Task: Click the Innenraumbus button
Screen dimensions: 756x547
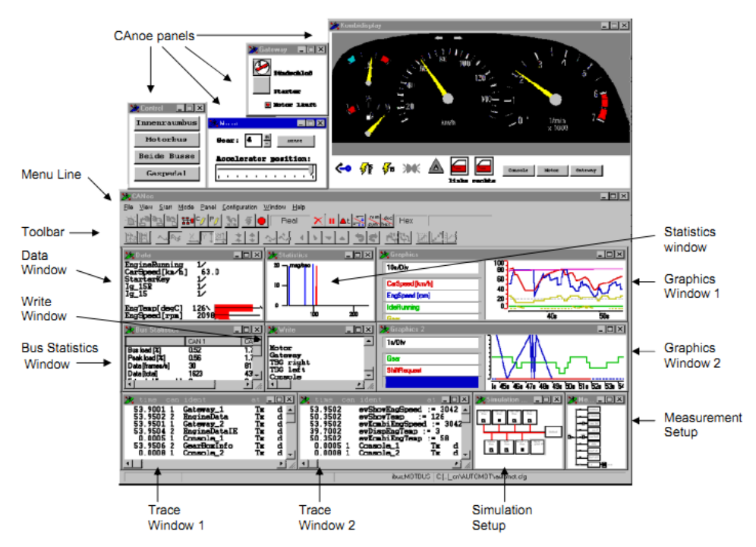Action: 166,122
